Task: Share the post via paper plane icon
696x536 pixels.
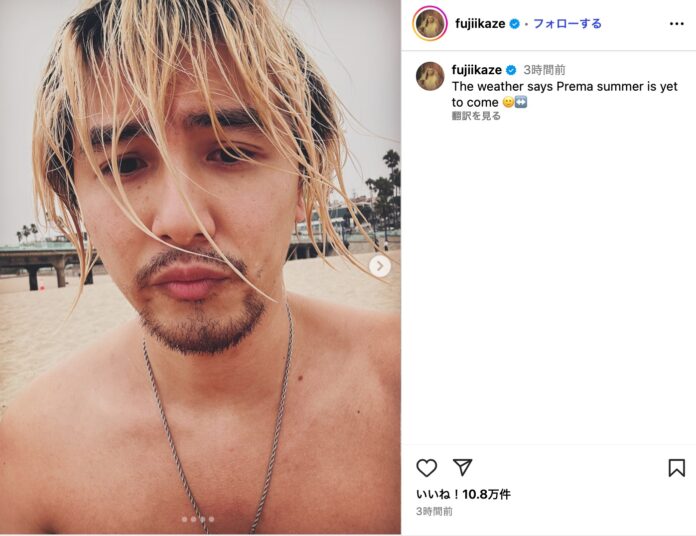Action: click(462, 467)
